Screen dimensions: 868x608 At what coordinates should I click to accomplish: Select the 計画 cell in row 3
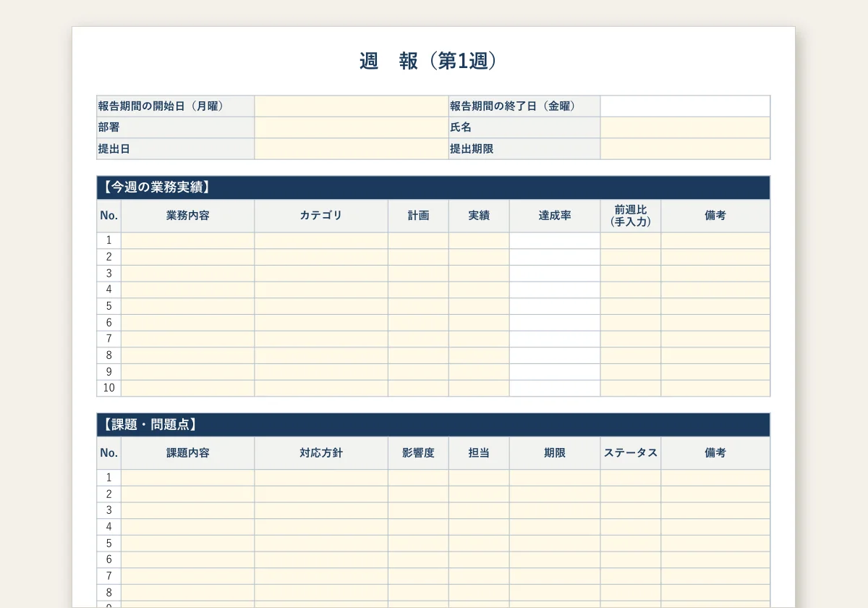coord(418,274)
